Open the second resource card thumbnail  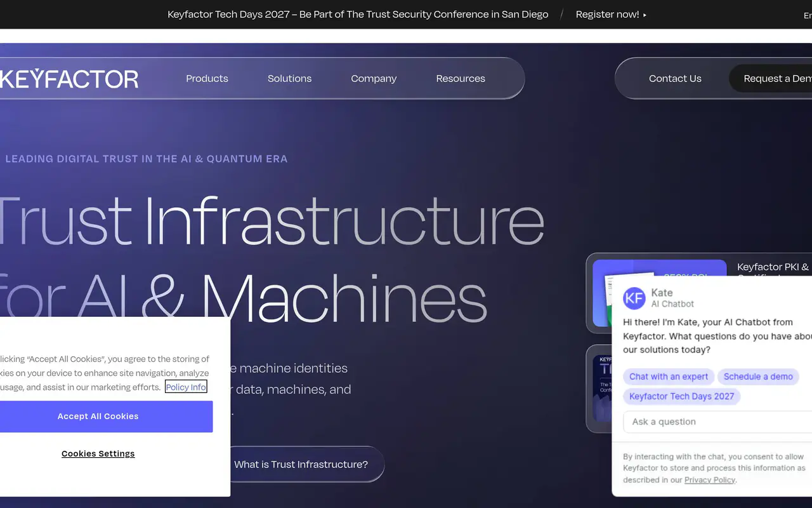click(602, 388)
